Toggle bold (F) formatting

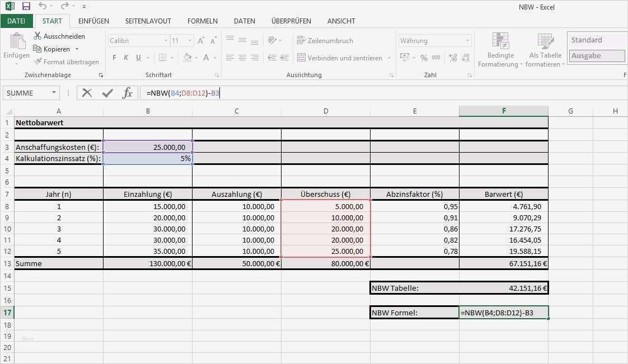pos(115,58)
